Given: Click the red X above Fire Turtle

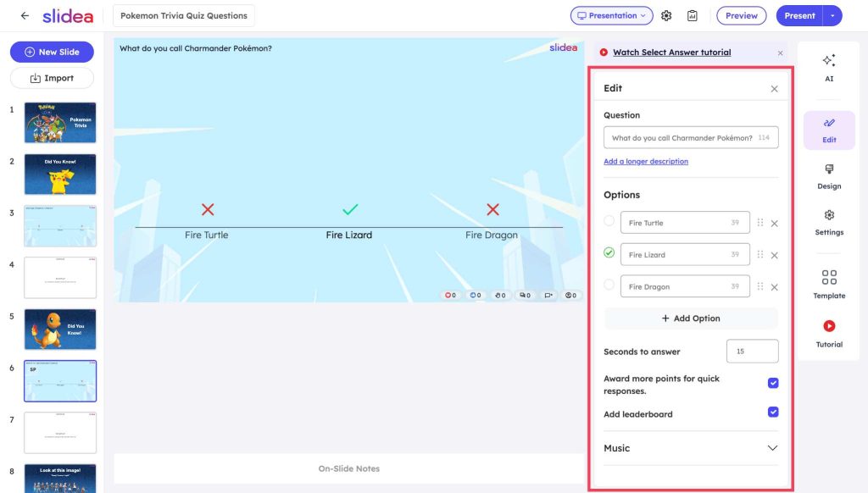Looking at the screenshot, I should point(208,209).
